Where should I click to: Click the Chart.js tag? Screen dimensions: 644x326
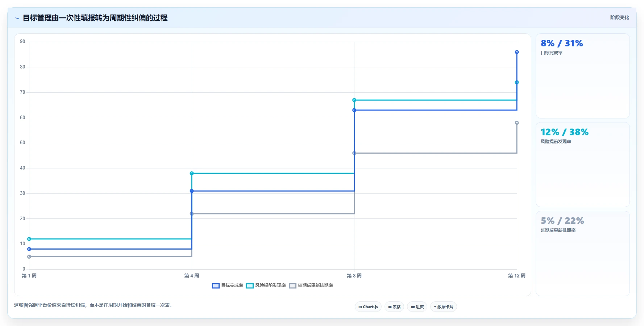tap(368, 307)
